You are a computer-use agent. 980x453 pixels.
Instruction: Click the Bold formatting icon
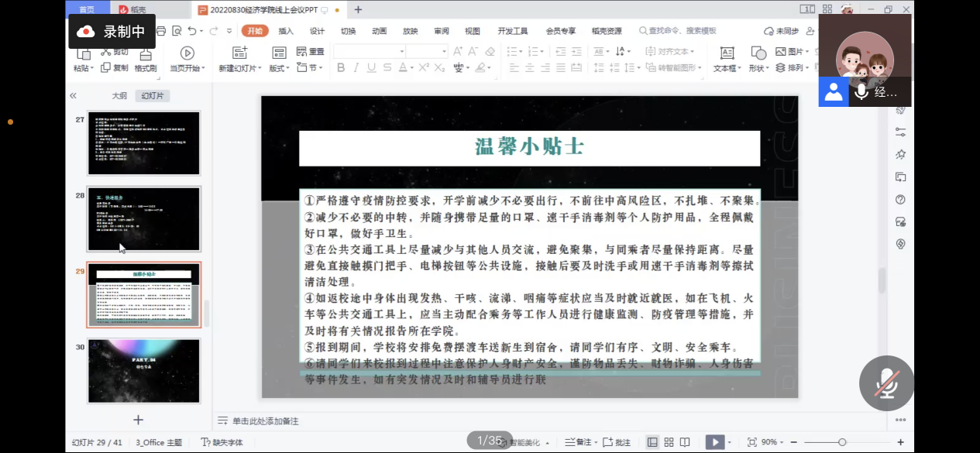(340, 68)
